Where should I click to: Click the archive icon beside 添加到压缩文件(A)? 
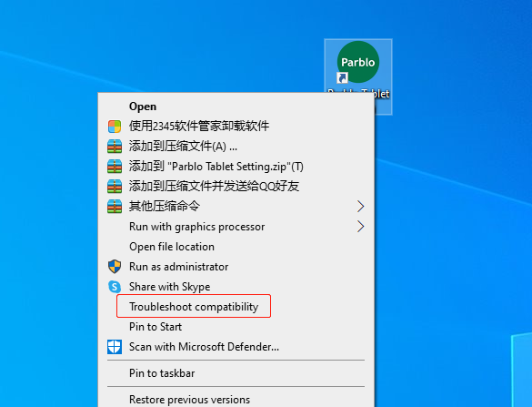pos(115,147)
